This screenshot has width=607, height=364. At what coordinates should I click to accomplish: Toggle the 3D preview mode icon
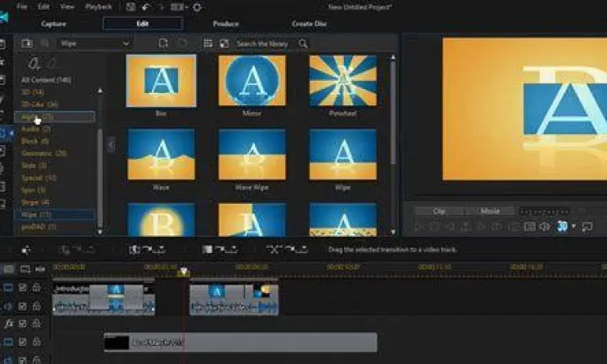(562, 226)
